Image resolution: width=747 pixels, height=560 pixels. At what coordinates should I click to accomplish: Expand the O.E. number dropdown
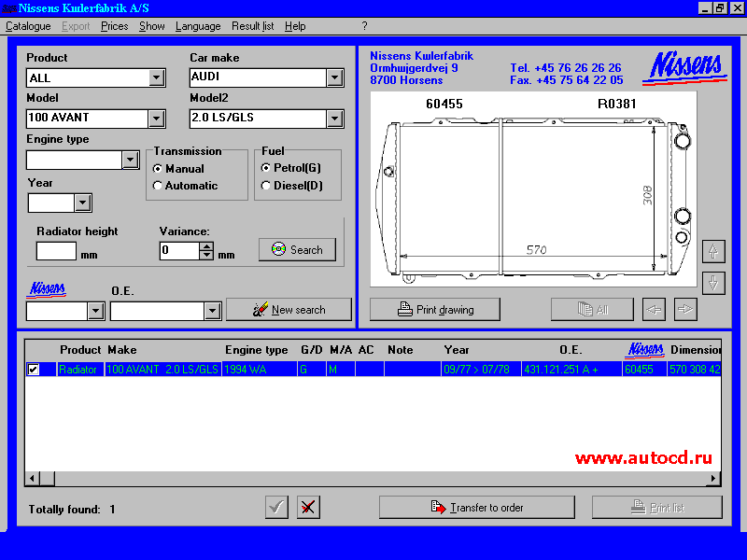[x=213, y=311]
